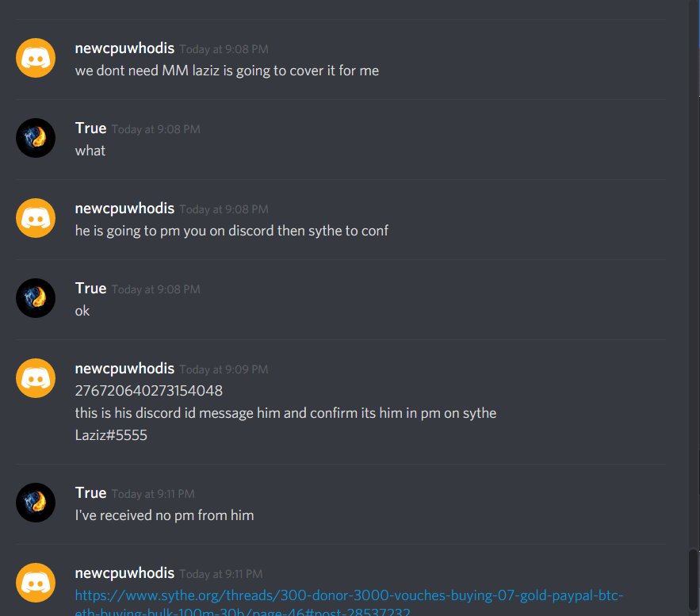This screenshot has height=616, width=700.
Task: Click newcpuwhodis avatar on first message
Action: [36, 58]
